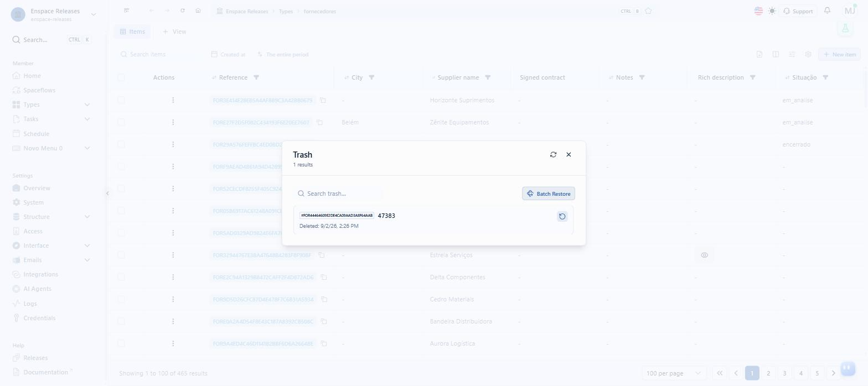The height and width of the screenshot is (386, 868).
Task: Open the Schedule page
Action: [36, 134]
